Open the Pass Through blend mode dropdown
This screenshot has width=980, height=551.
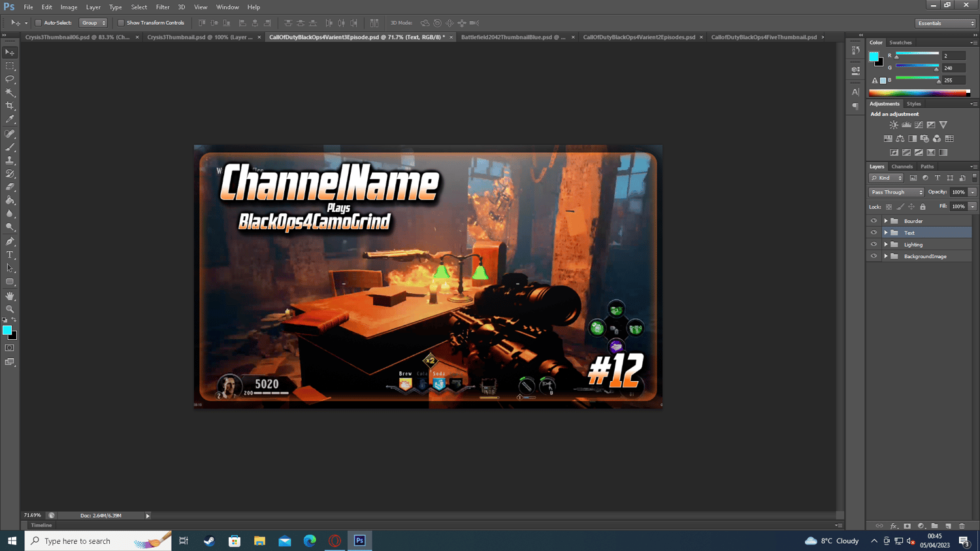pos(896,192)
